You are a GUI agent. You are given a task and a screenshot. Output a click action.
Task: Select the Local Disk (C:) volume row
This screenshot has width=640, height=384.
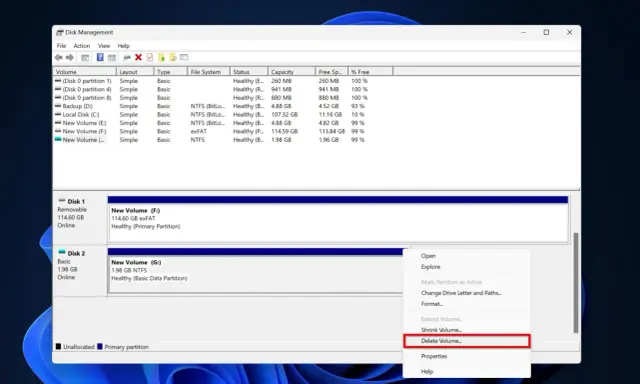[211, 114]
